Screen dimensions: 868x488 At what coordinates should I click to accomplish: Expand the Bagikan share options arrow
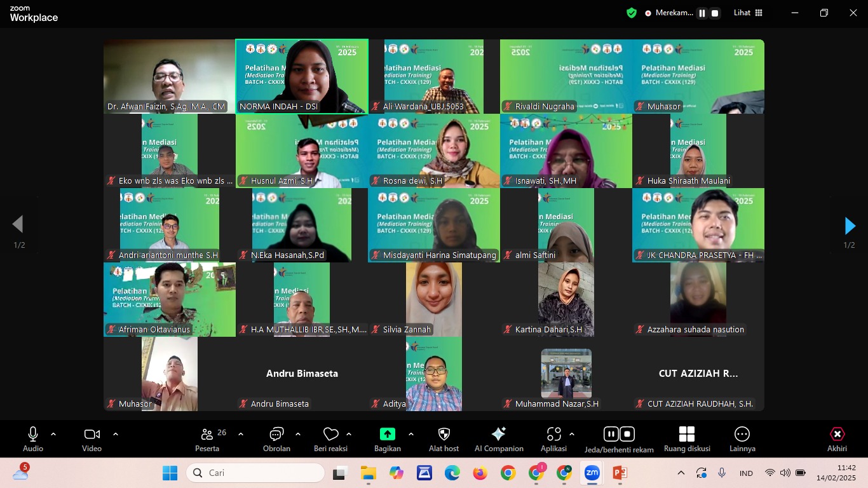point(411,434)
